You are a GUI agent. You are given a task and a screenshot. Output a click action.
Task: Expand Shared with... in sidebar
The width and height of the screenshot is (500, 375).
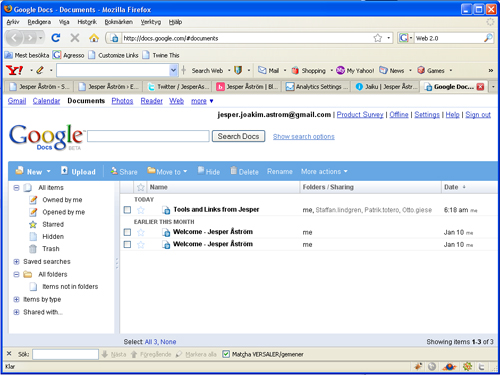pos(16,312)
